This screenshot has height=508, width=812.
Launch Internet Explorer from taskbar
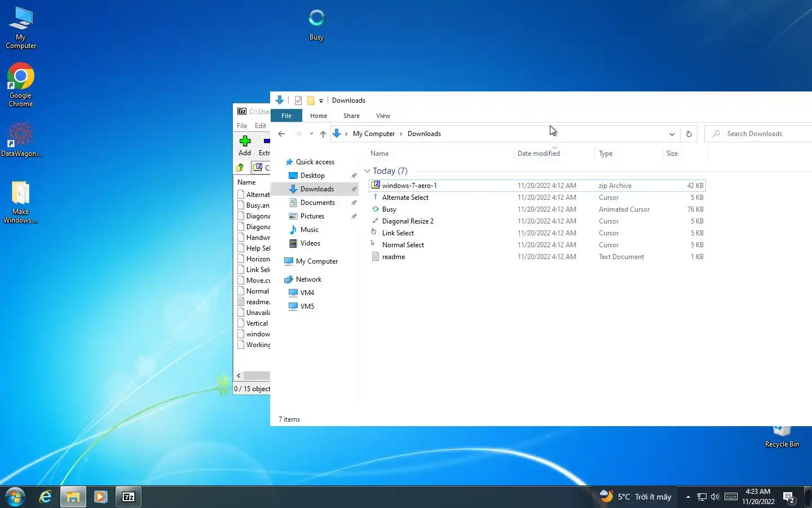(x=45, y=497)
